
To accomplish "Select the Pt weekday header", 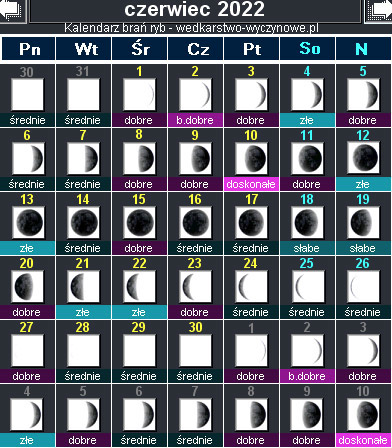I will [252, 49].
